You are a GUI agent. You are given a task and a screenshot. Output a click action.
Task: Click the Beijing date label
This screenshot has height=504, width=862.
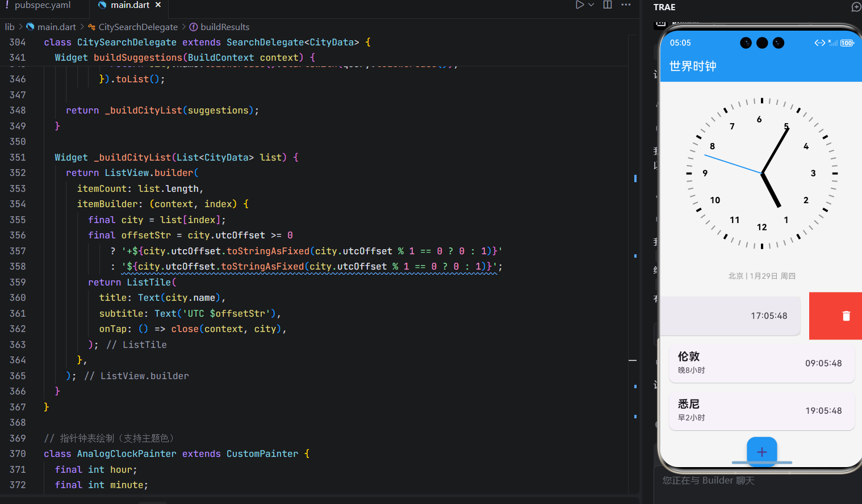tap(762, 276)
